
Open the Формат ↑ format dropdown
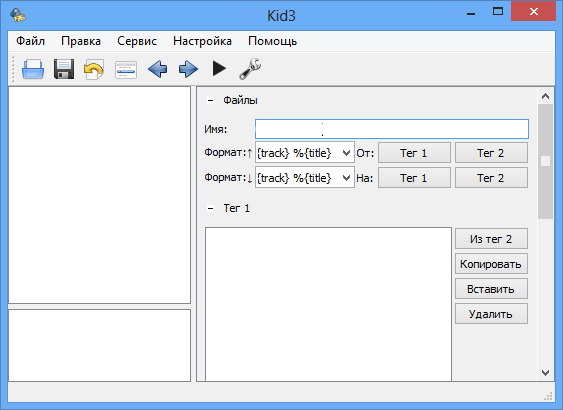[x=305, y=153]
